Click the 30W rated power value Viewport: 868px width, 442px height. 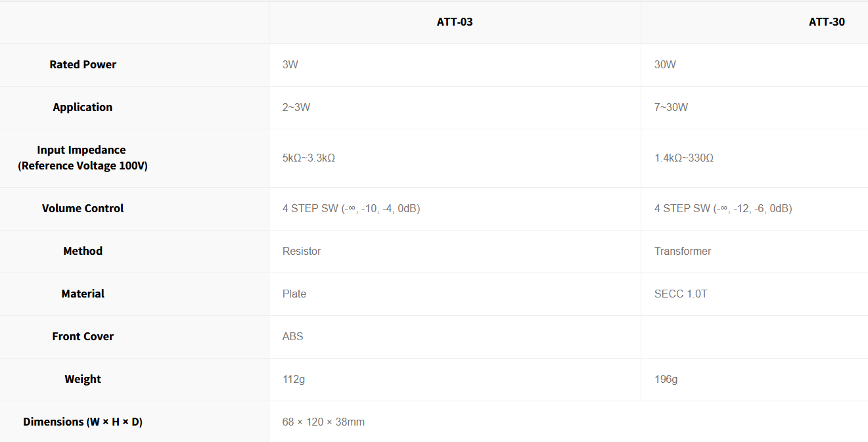(x=665, y=64)
